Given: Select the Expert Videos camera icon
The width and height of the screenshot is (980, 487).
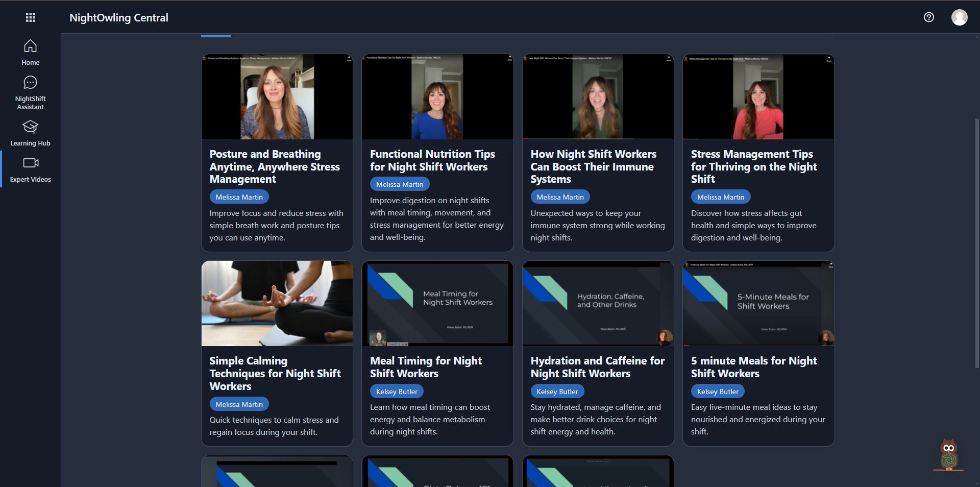Looking at the screenshot, I should [30, 163].
